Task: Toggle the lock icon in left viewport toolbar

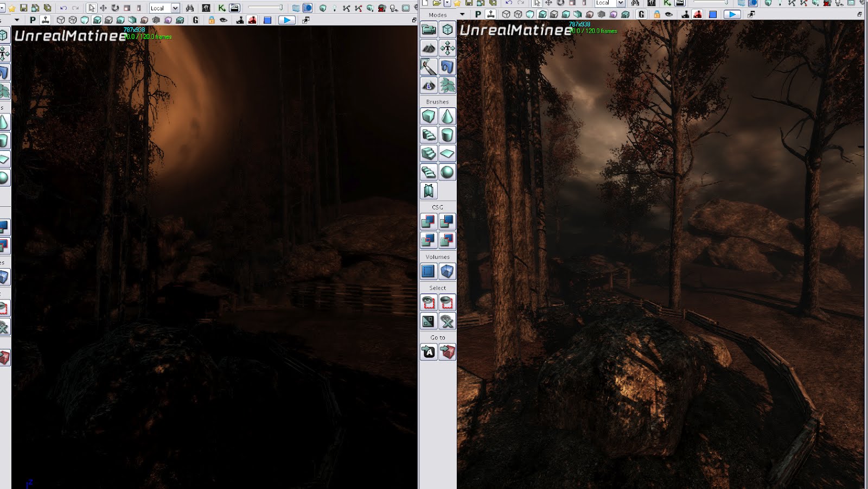Action: pyautogui.click(x=212, y=20)
